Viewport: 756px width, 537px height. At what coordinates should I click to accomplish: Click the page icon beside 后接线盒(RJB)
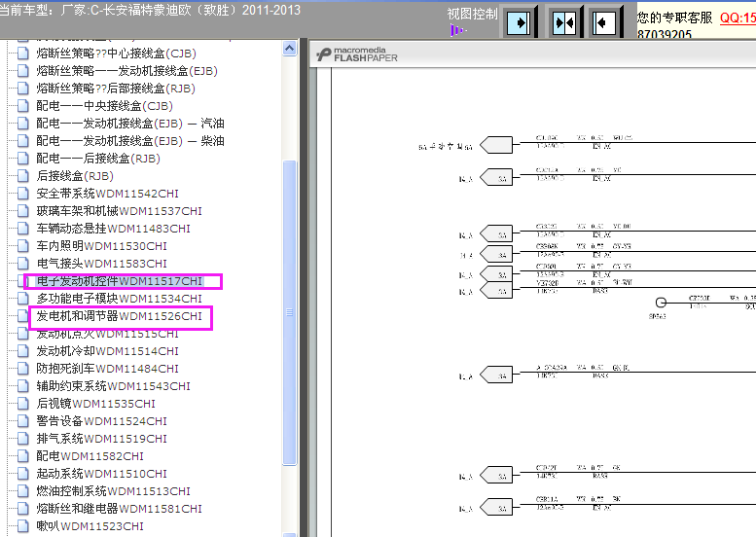[x=23, y=176]
